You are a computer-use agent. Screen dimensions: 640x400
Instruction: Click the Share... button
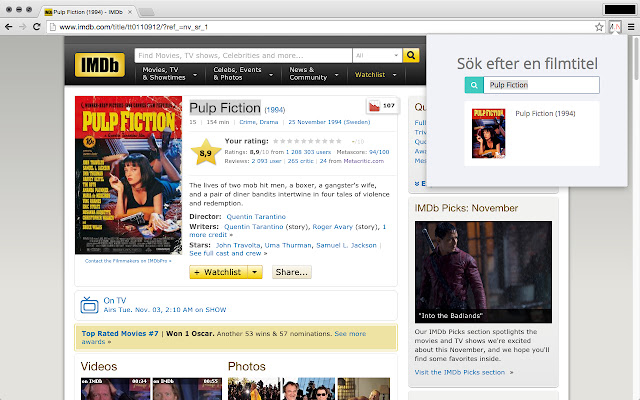click(x=291, y=272)
